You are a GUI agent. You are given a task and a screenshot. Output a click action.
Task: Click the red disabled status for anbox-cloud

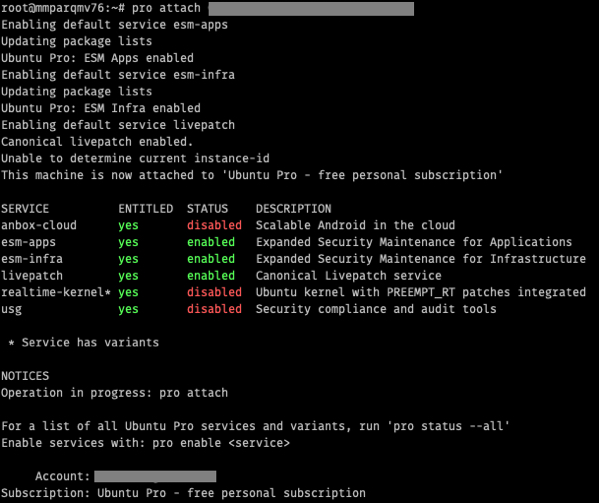tap(214, 225)
